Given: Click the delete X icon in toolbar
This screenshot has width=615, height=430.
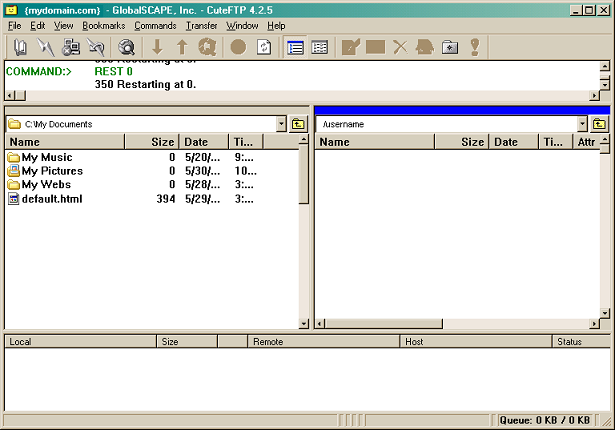Looking at the screenshot, I should tap(399, 47).
